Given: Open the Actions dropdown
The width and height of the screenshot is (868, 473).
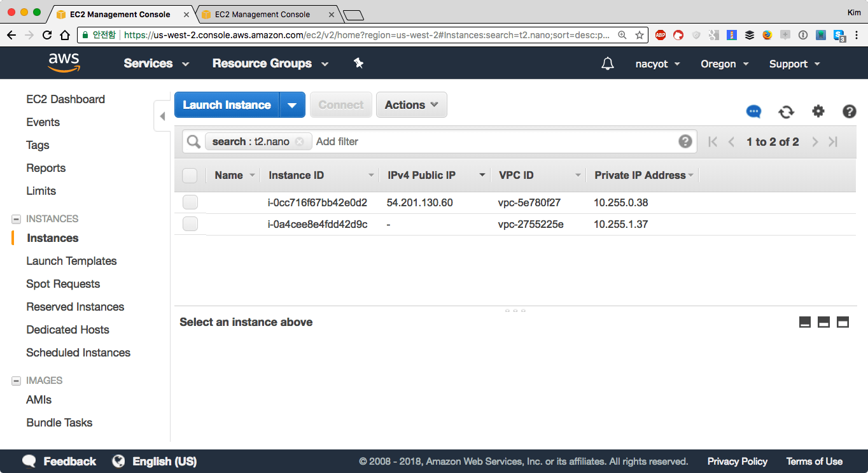Looking at the screenshot, I should [x=411, y=105].
